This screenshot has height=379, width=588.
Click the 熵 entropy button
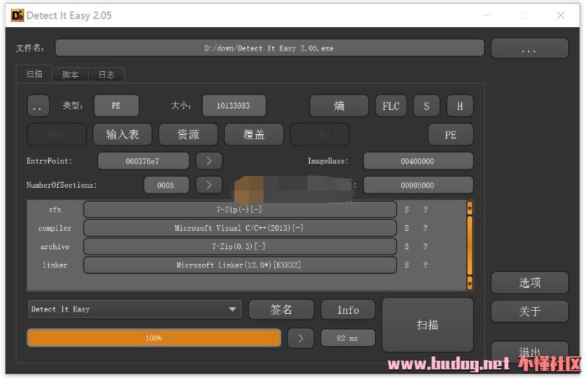point(339,106)
